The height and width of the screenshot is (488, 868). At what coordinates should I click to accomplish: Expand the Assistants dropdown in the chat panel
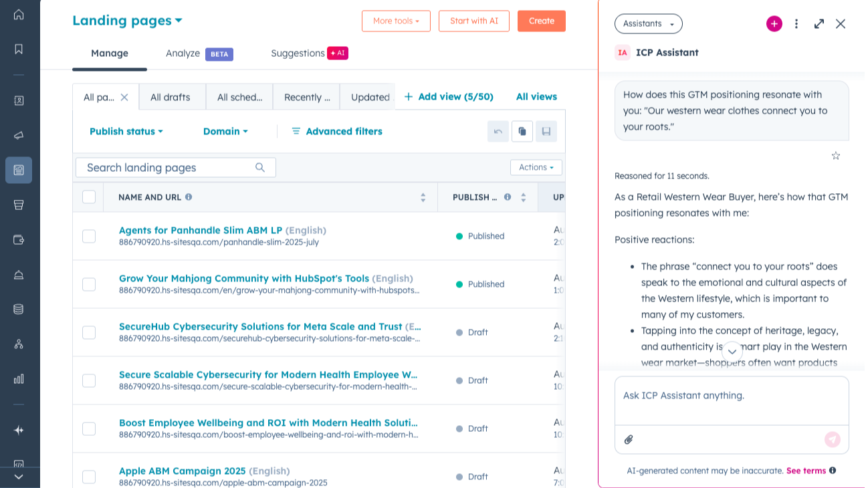(648, 23)
